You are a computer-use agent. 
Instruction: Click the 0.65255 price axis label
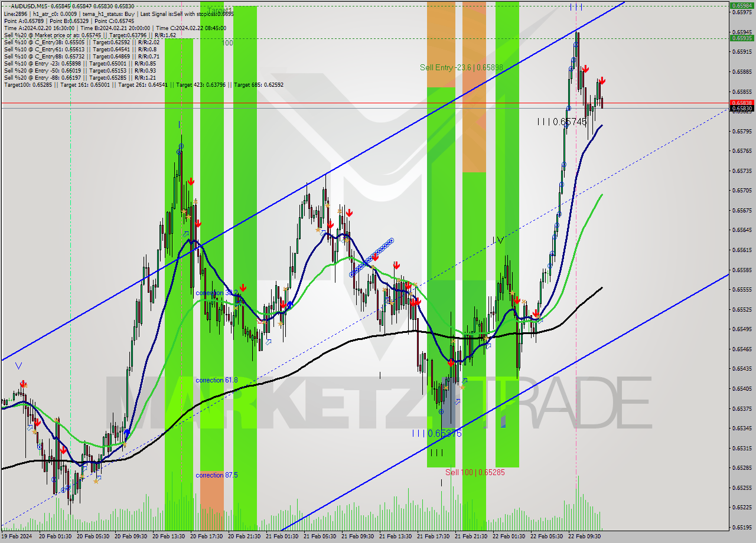[x=742, y=488]
